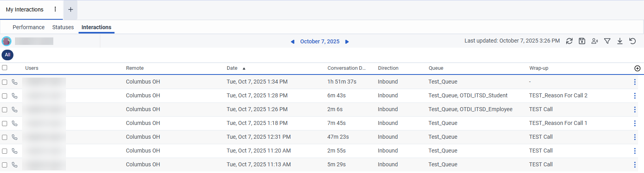Sort by the Date column header

tap(232, 68)
